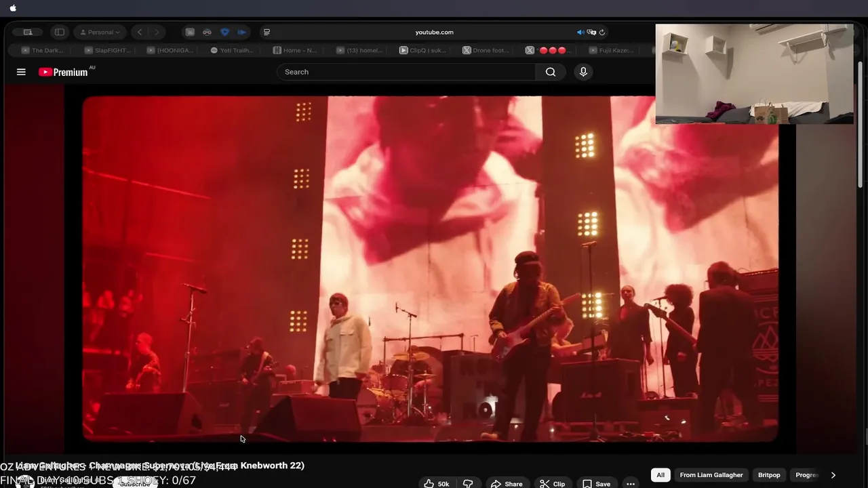The image size is (868, 488).
Task: Click the video player to pause
Action: (x=430, y=269)
